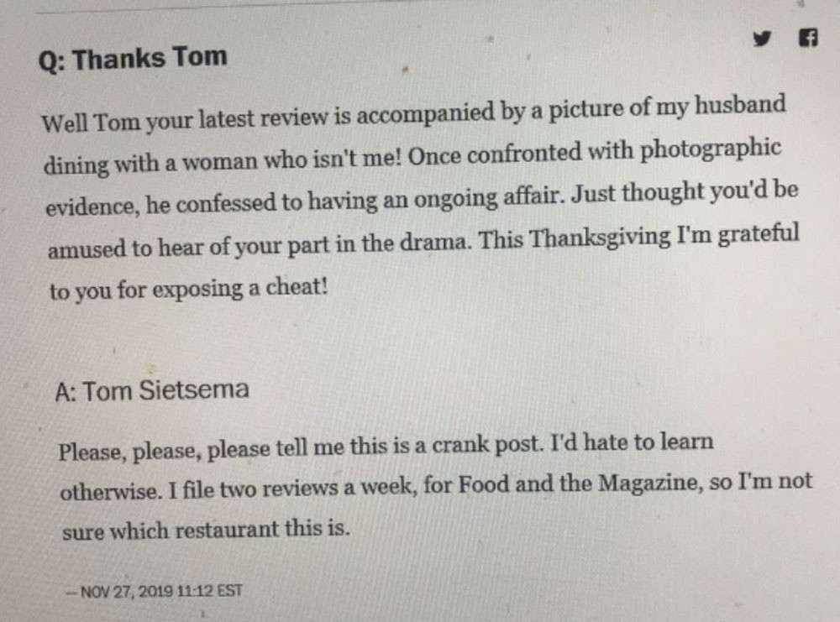The width and height of the screenshot is (840, 622).
Task: Click the NOV 27, 2019 timestamp
Action: pos(160,591)
